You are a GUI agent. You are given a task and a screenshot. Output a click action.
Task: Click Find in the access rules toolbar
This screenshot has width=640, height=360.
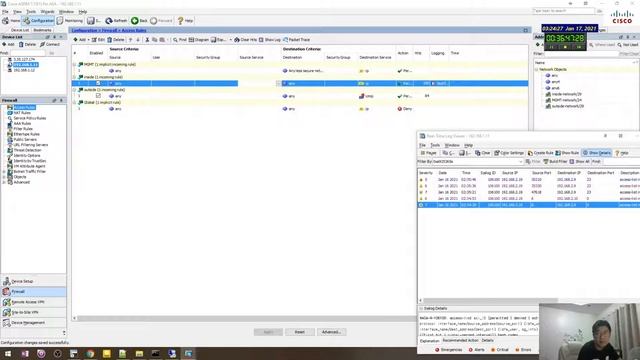[180, 40]
